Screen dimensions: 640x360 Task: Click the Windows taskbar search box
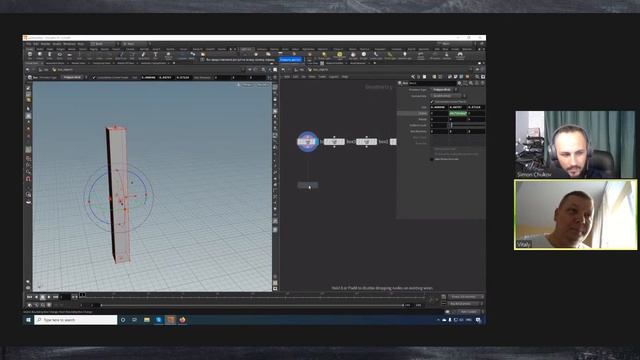point(76,320)
